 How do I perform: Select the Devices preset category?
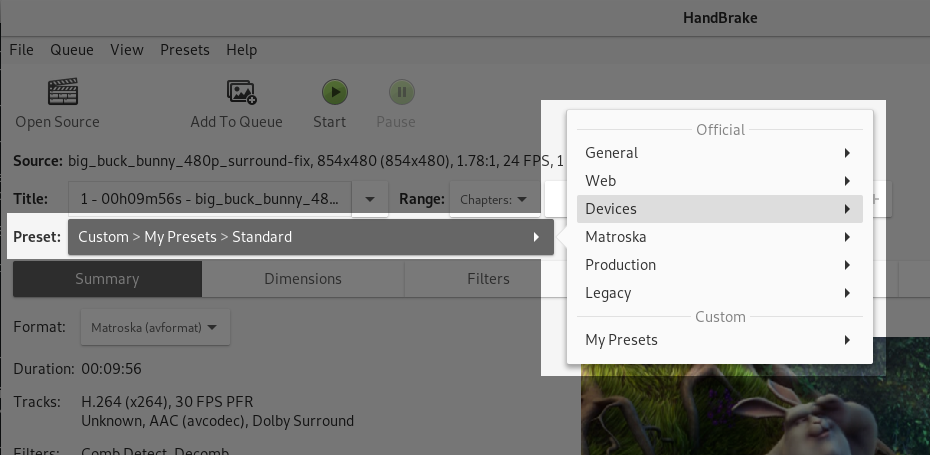point(718,209)
